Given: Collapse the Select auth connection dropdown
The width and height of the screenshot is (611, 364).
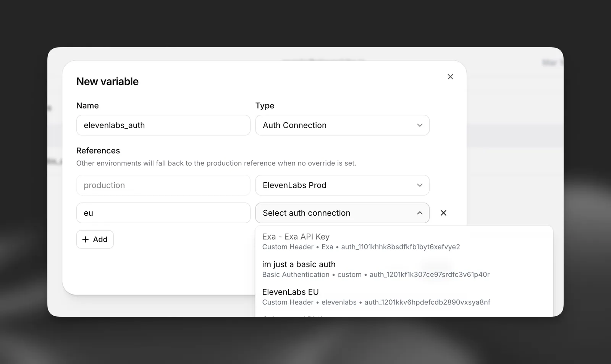Looking at the screenshot, I should click(x=342, y=213).
